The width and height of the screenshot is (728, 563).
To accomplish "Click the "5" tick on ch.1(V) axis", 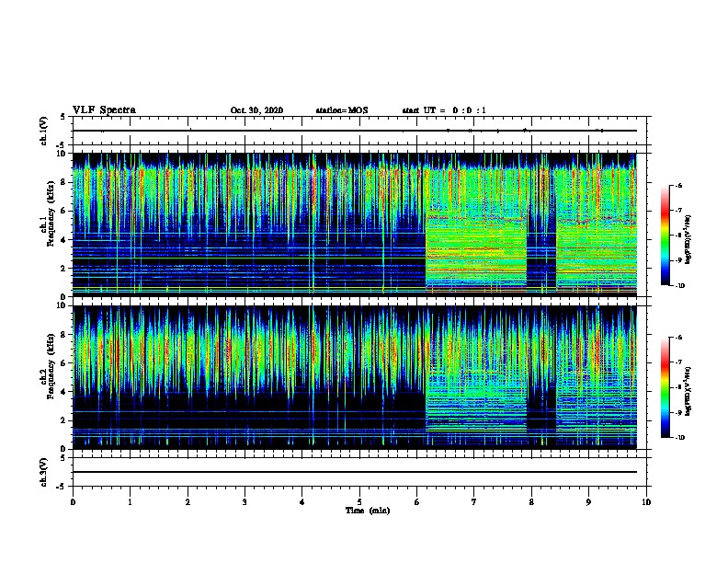I will [63, 117].
